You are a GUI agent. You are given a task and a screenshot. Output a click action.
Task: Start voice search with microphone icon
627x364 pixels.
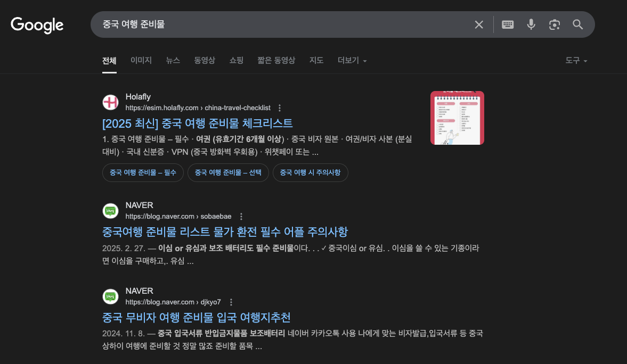[531, 25]
